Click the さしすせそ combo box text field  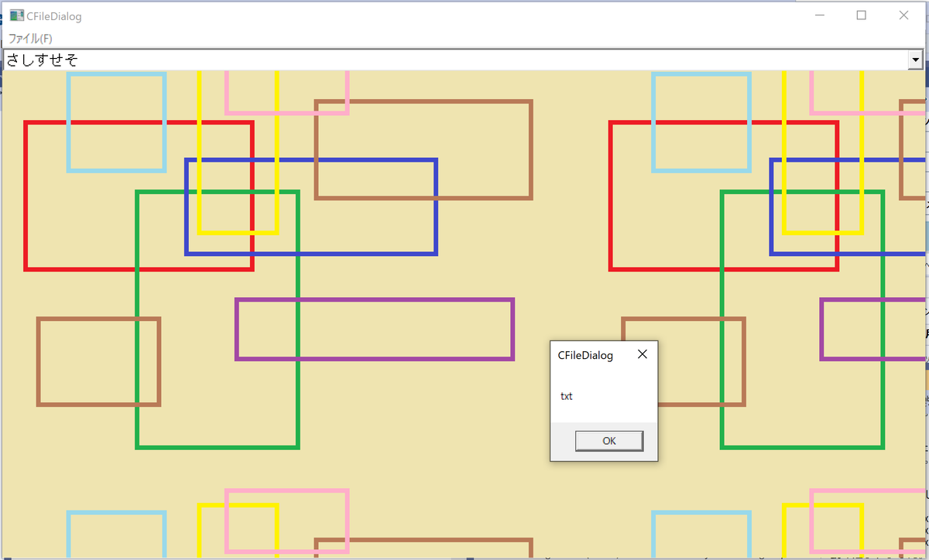[456, 60]
